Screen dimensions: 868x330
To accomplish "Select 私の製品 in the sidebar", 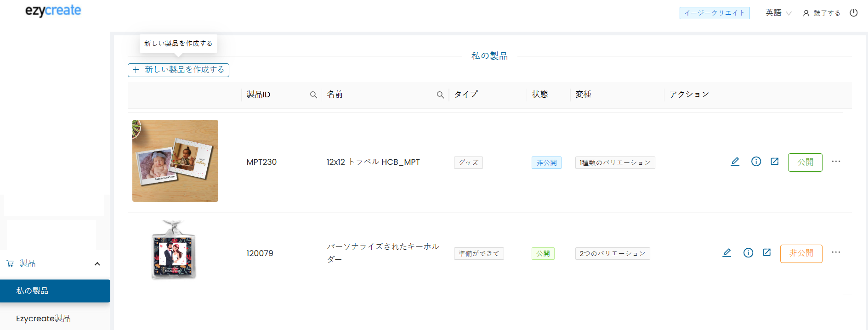I will pyautogui.click(x=55, y=291).
